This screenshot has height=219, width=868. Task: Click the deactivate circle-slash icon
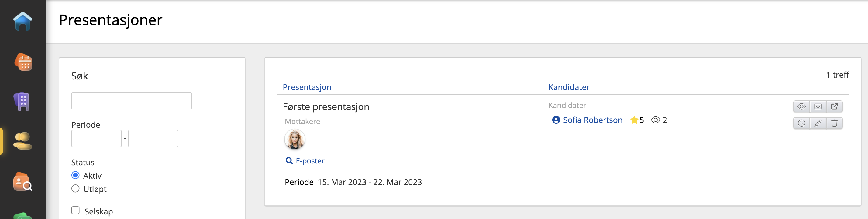(801, 123)
